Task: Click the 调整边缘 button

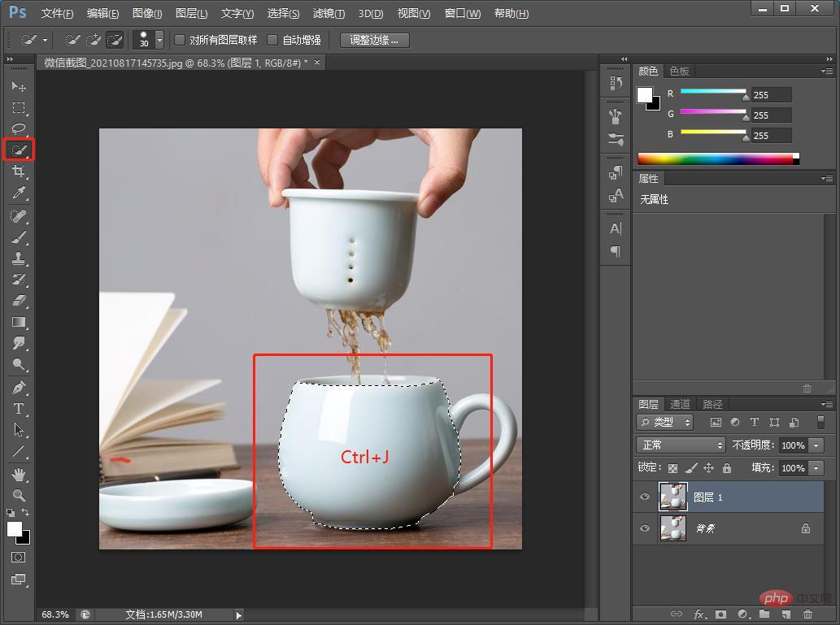Action: (x=375, y=40)
